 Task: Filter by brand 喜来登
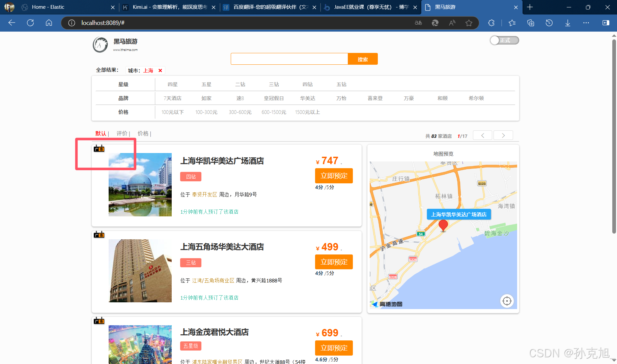(375, 98)
